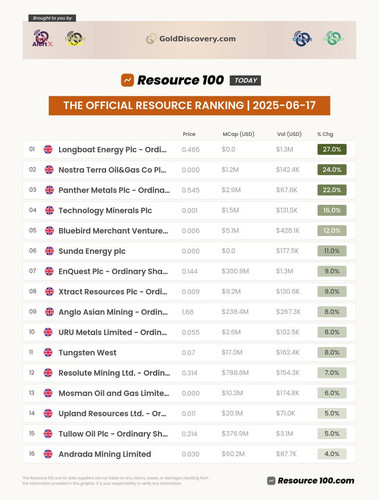
Task: Click the 12.0% change badge
Action: click(332, 231)
